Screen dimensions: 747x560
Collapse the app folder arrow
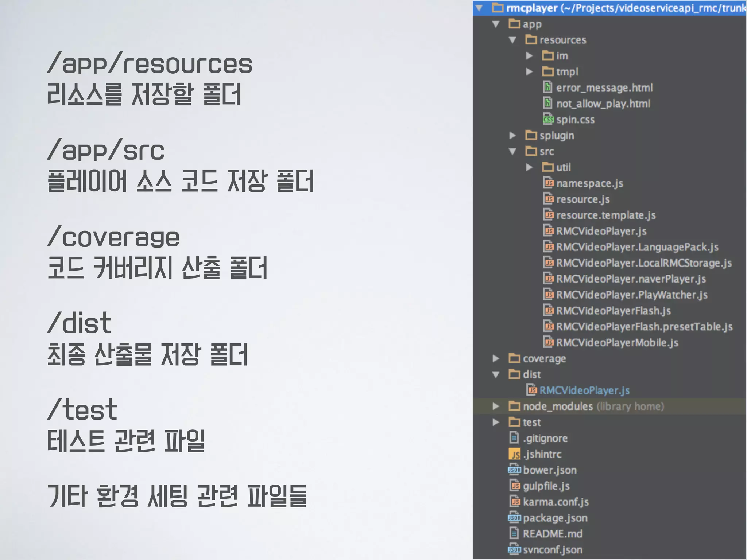[x=496, y=24]
